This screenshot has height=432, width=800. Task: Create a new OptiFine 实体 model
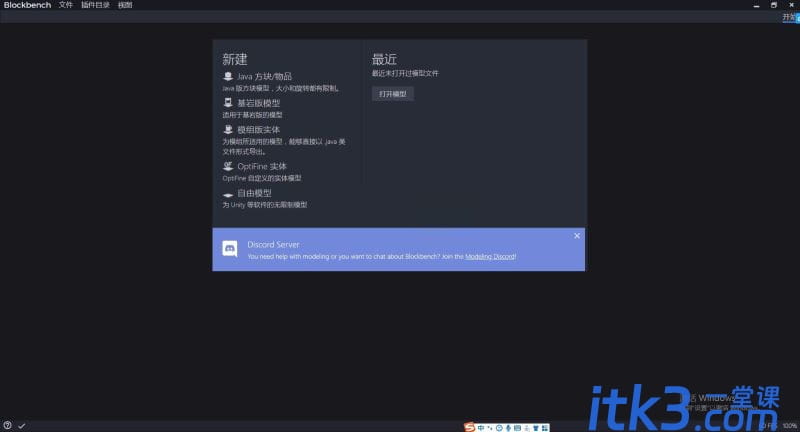click(x=262, y=166)
